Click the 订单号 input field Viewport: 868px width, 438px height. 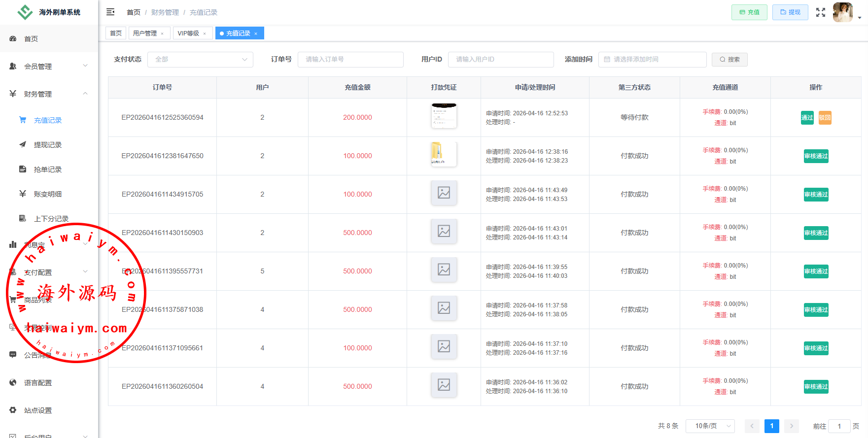coord(350,60)
